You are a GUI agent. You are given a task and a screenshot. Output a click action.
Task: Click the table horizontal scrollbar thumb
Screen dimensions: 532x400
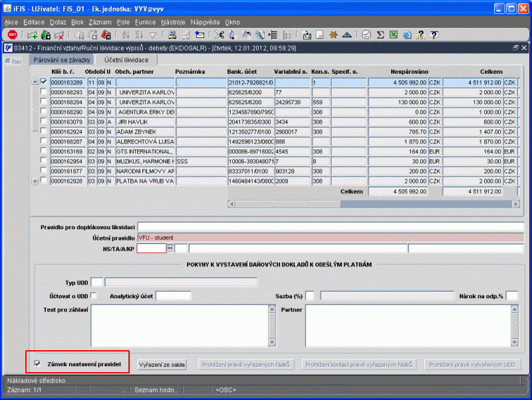coord(288,204)
